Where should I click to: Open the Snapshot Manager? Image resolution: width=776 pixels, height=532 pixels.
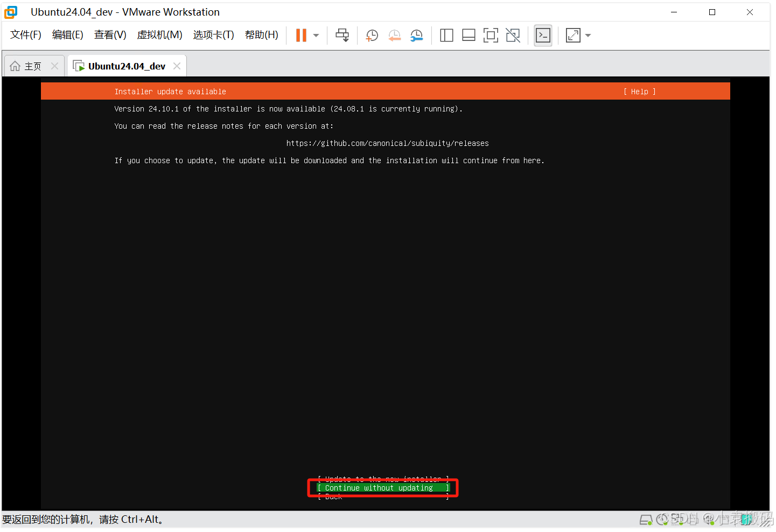pyautogui.click(x=417, y=35)
